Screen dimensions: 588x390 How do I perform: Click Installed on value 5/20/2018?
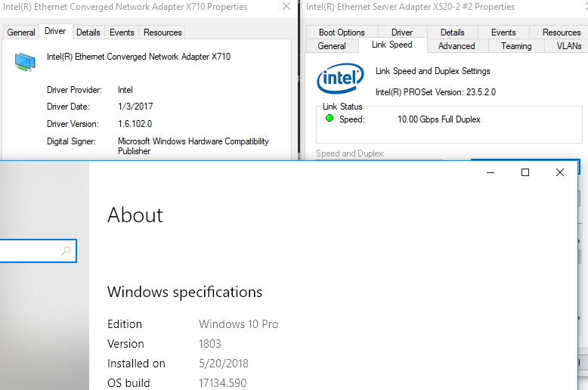pos(224,364)
